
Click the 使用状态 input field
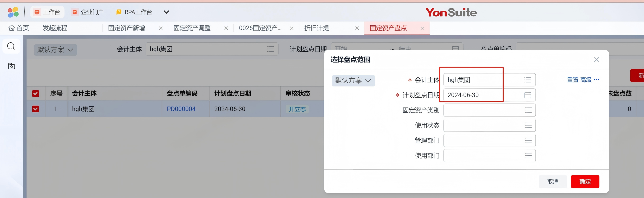[489, 125]
